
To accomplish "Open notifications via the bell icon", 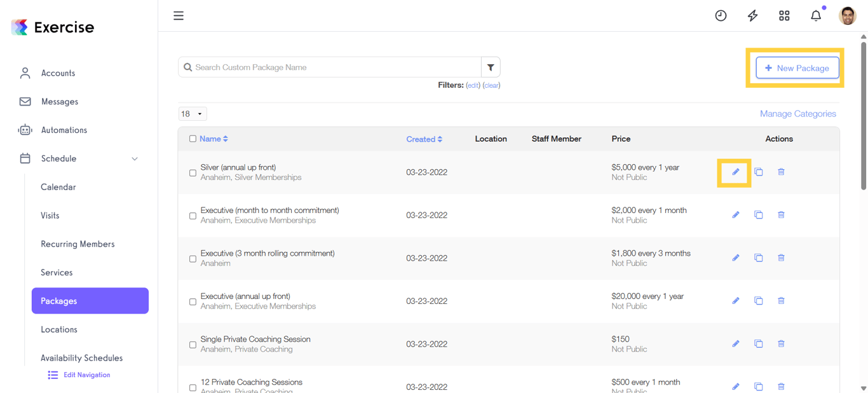I will (x=816, y=15).
